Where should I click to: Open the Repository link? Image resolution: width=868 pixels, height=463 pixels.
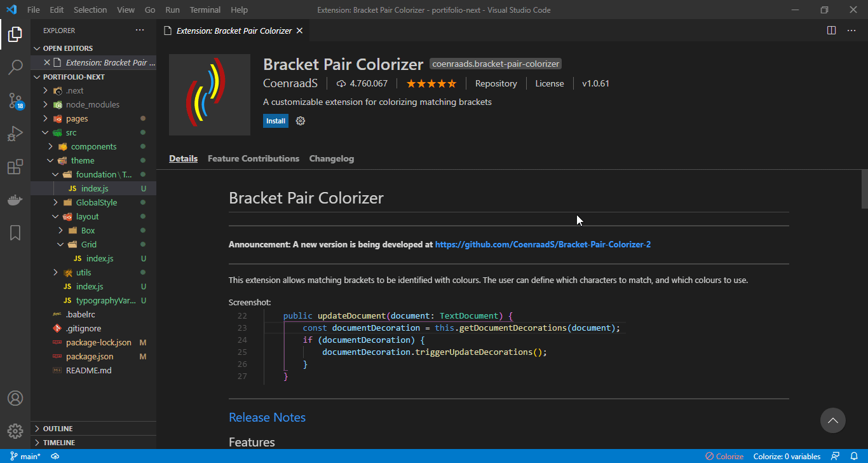[x=496, y=83]
